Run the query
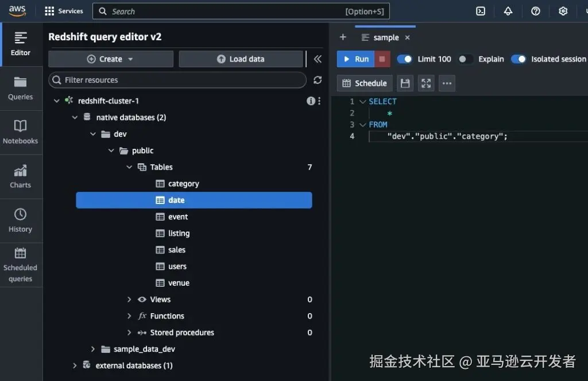This screenshot has height=381, width=588. coord(355,59)
